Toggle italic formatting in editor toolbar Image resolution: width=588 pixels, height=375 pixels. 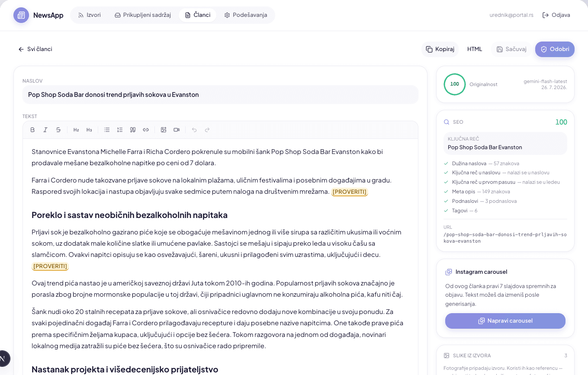pos(45,130)
